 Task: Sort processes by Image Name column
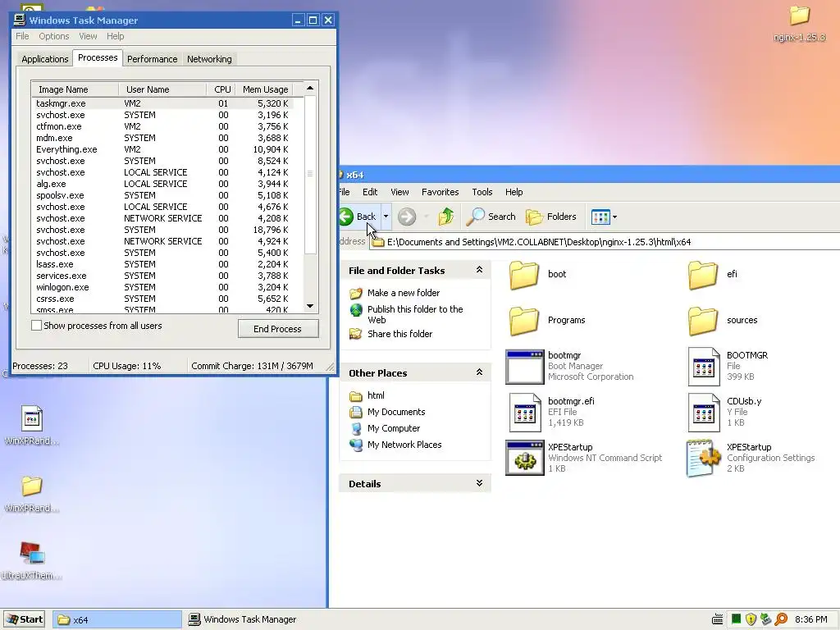75,89
